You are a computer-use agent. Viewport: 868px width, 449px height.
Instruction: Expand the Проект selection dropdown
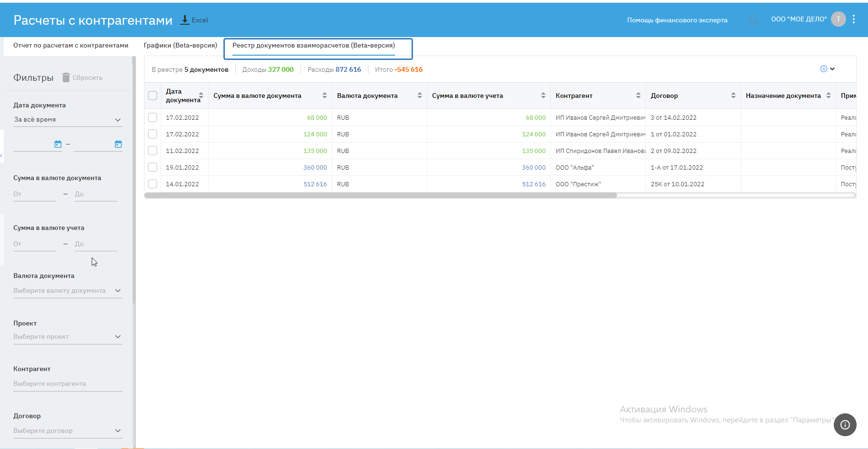point(68,336)
